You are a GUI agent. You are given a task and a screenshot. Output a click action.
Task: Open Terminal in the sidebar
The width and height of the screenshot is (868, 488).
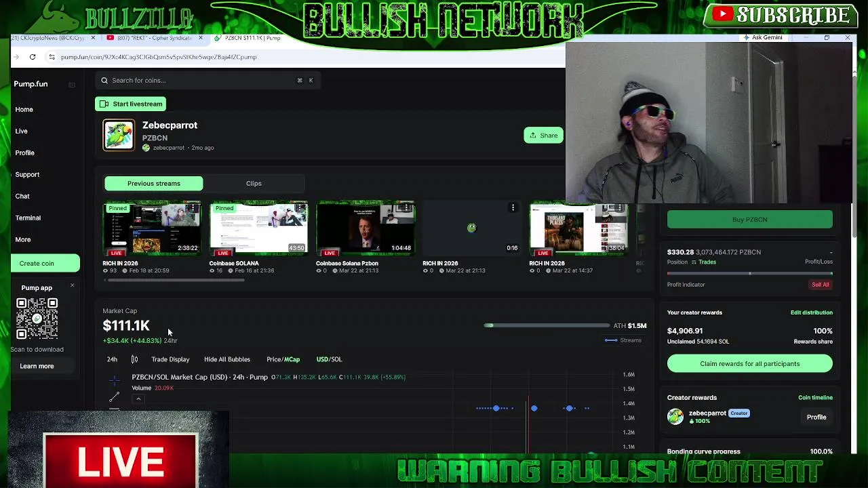28,218
